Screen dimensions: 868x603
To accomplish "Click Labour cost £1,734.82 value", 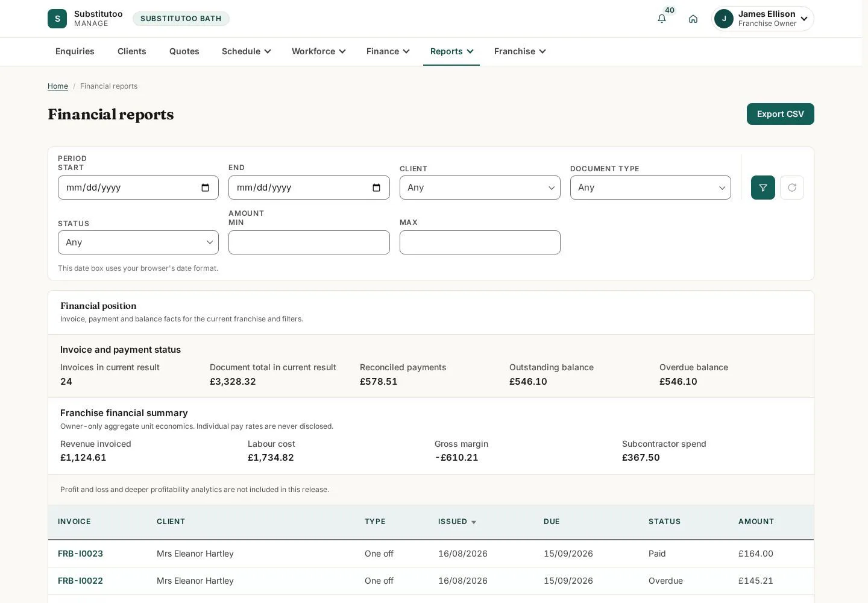I will pos(271,458).
